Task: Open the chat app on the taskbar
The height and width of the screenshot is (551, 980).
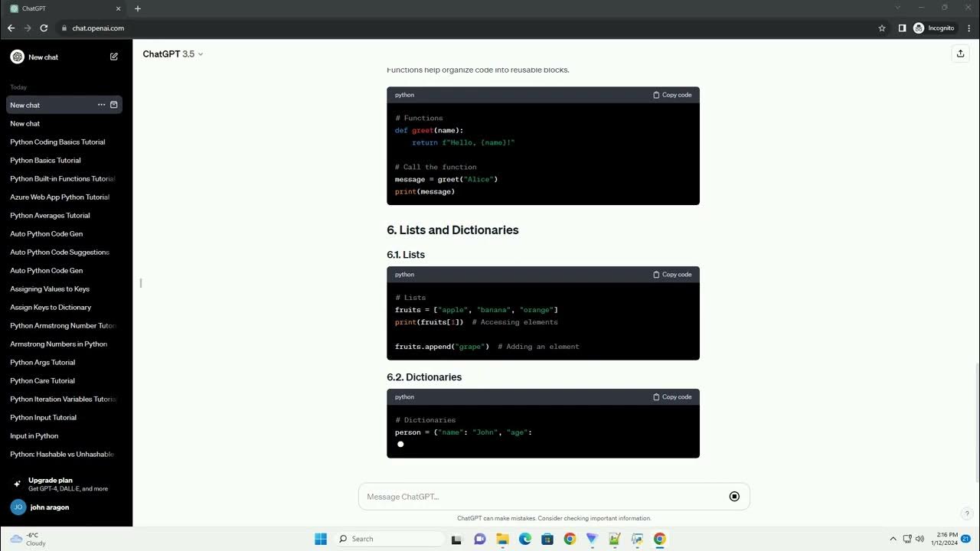Action: 480,539
